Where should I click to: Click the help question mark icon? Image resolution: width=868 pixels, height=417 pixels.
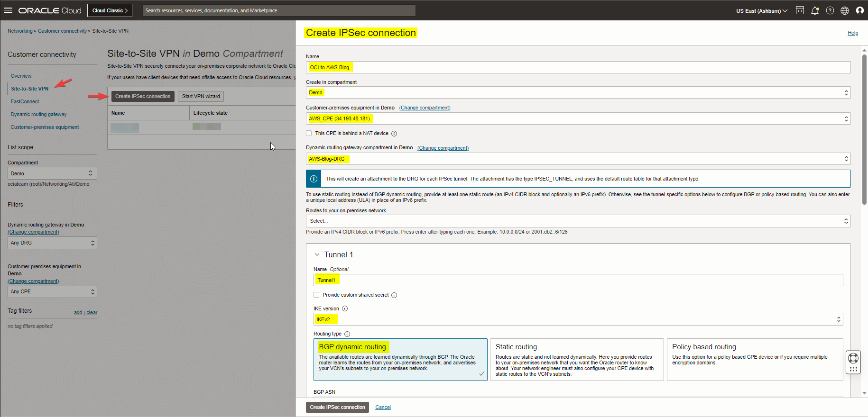[x=830, y=10]
